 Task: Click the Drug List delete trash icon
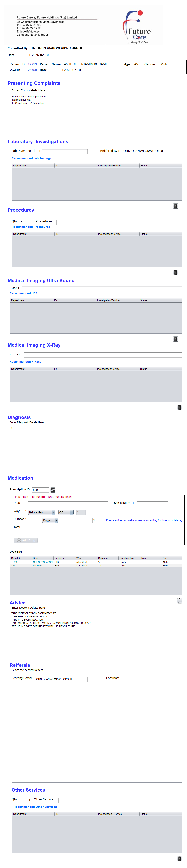pos(179,600)
